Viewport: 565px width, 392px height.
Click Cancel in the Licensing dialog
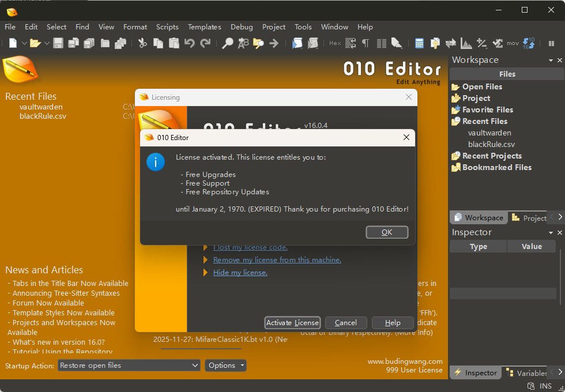coord(346,322)
